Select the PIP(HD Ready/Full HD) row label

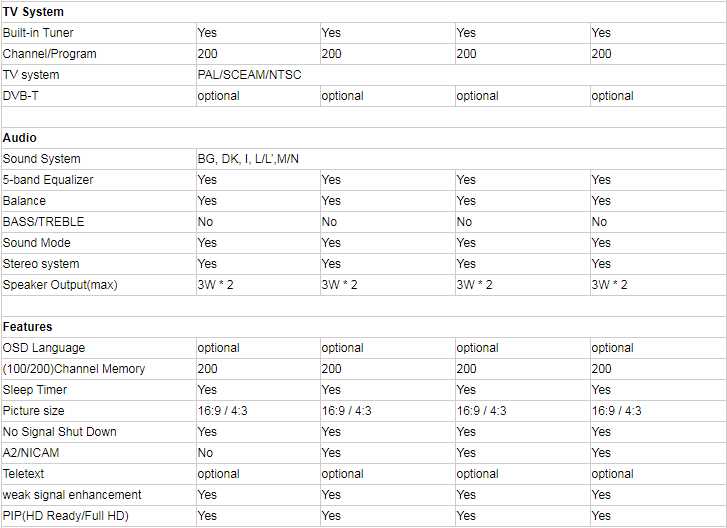coord(66,516)
